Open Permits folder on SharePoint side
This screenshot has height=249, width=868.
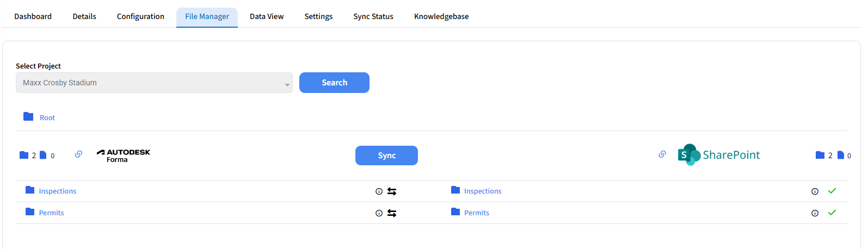[x=476, y=213]
